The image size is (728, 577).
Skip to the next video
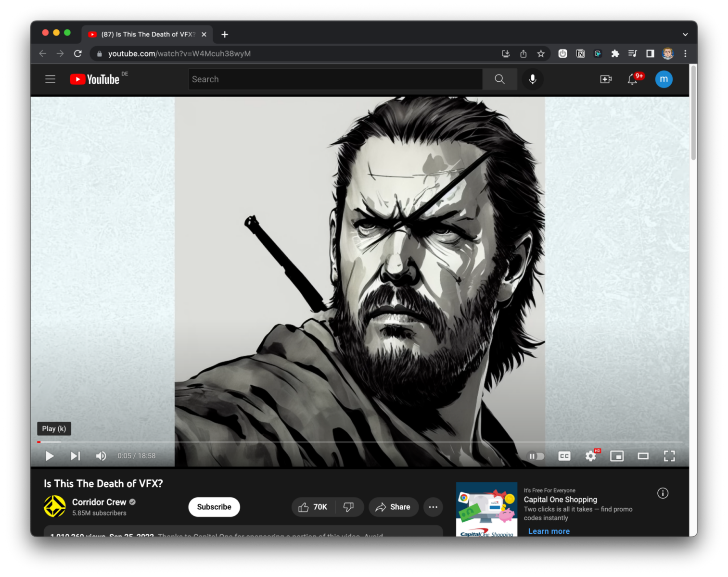point(76,456)
